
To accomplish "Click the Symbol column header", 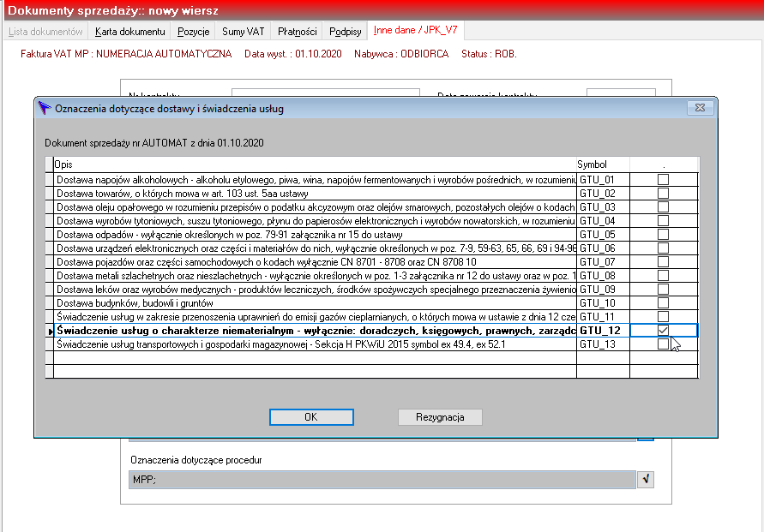I will pos(603,164).
